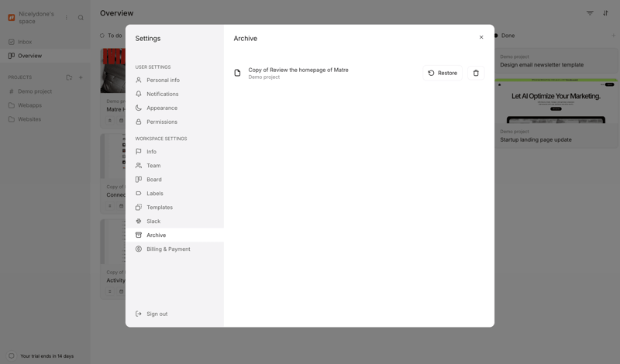Add new folder in Projects
Image resolution: width=620 pixels, height=364 pixels.
point(69,77)
